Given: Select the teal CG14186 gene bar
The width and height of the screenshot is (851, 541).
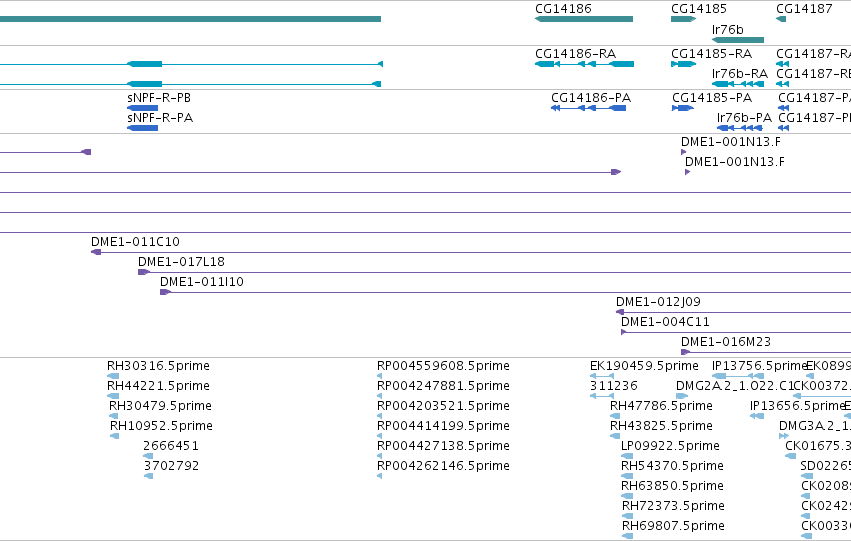Looking at the screenshot, I should pos(584,19).
